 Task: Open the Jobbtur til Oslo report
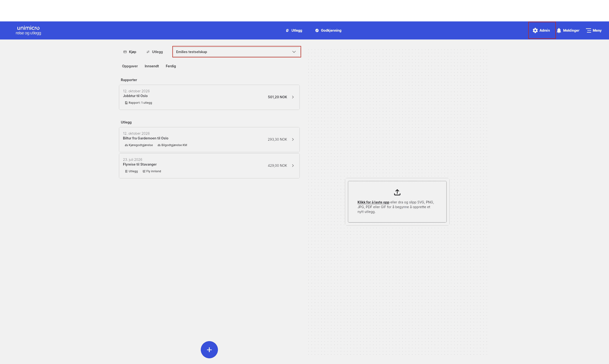(209, 97)
